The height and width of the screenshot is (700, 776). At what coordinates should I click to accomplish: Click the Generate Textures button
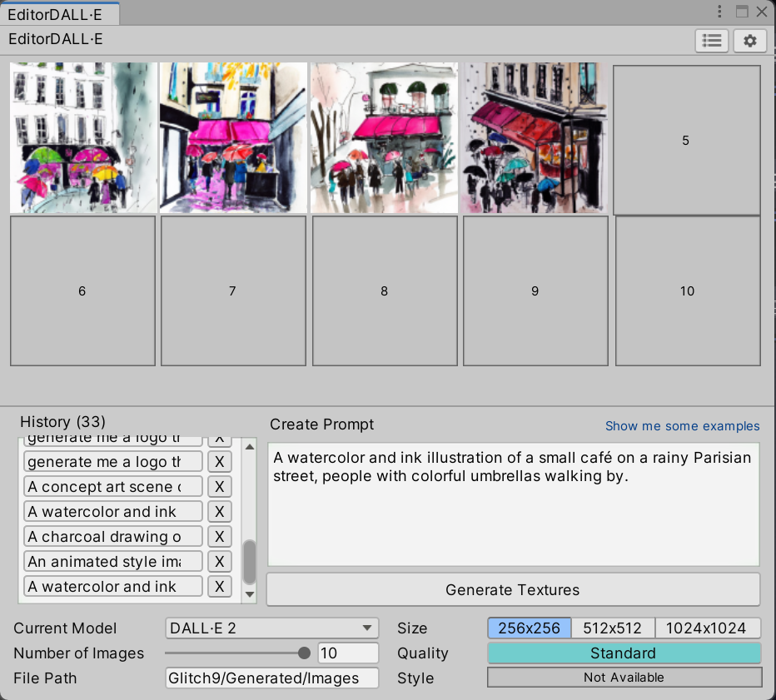(x=513, y=590)
